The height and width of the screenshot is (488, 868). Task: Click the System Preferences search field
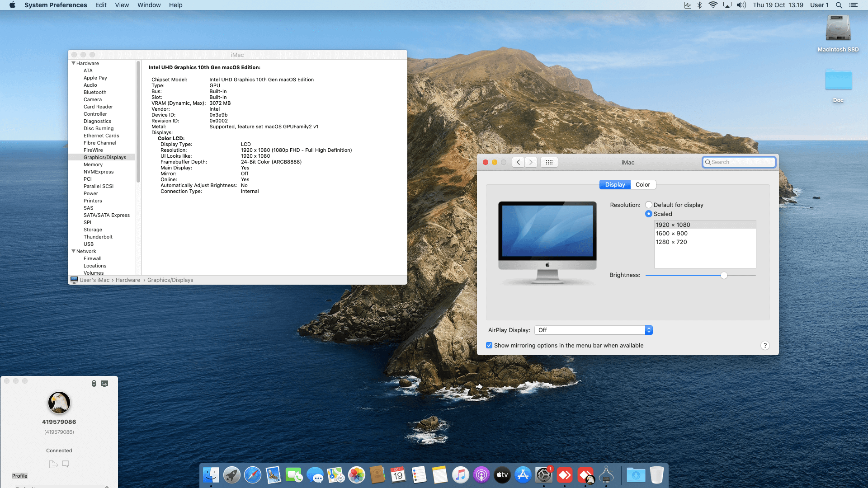(739, 162)
